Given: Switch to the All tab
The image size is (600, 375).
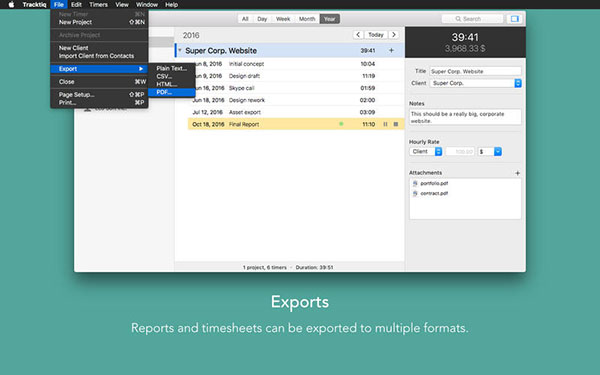Looking at the screenshot, I should tap(245, 19).
